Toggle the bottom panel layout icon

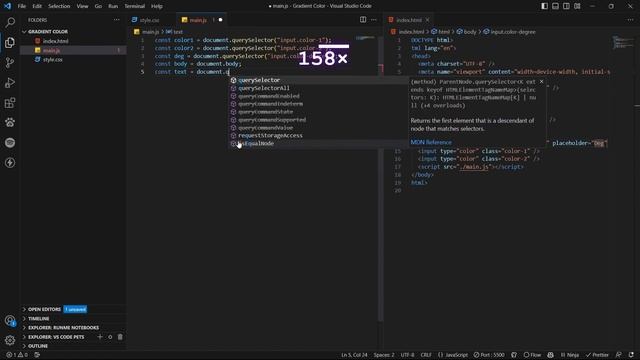(x=555, y=6)
